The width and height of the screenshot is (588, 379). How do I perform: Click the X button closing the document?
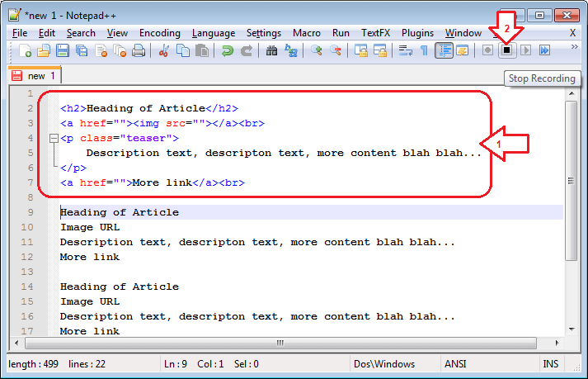tap(572, 33)
